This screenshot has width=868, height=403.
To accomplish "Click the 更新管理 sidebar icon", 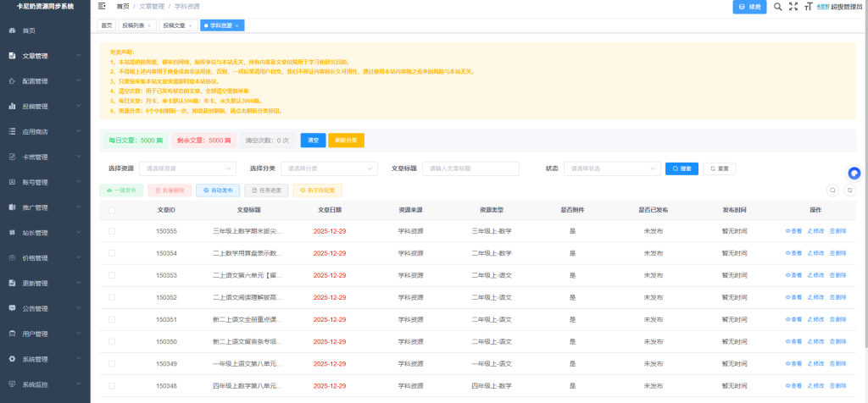I will (12, 283).
